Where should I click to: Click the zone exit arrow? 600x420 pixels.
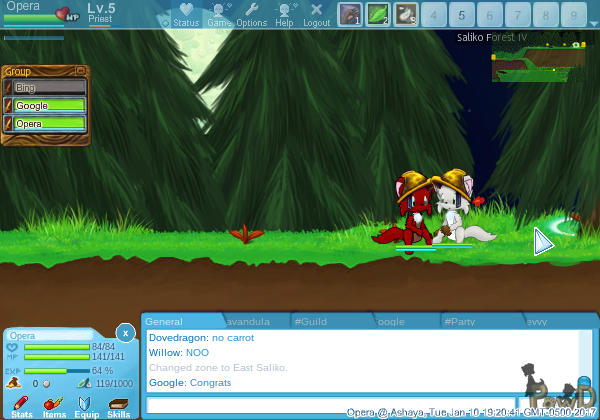tap(543, 242)
